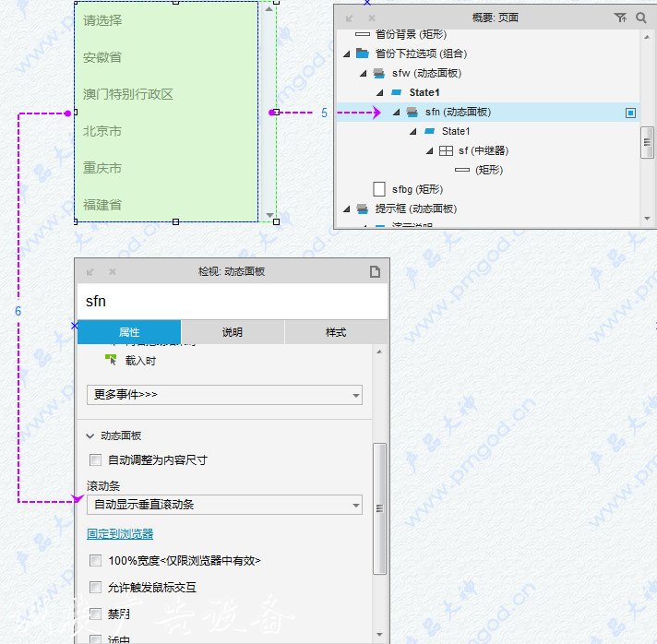Click the widget name field showing sfn
Screen dimensions: 657x644
(233, 302)
